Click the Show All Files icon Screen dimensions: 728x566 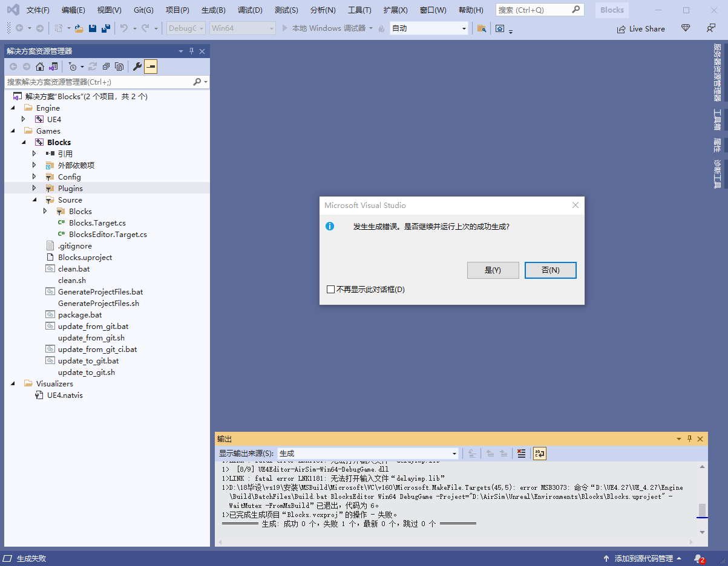[120, 67]
